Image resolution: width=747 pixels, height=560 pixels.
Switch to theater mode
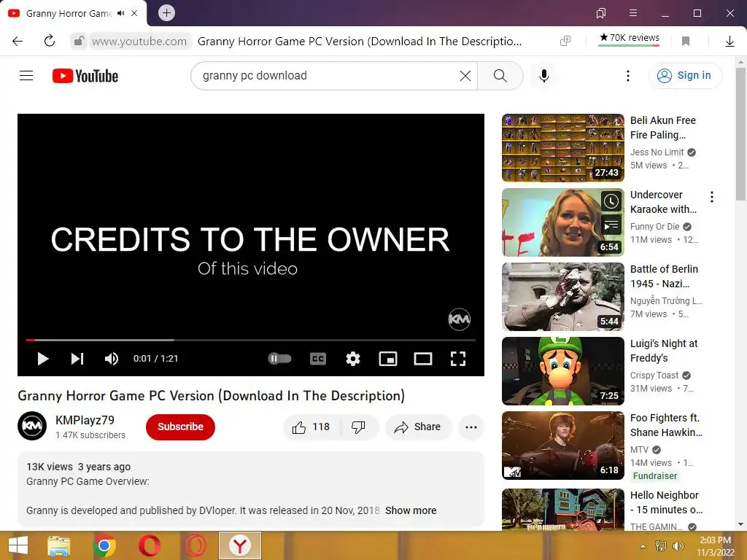point(423,359)
